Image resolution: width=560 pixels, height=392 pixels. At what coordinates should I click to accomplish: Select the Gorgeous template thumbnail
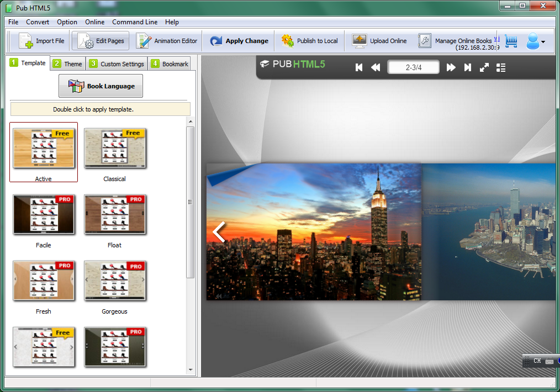(115, 280)
